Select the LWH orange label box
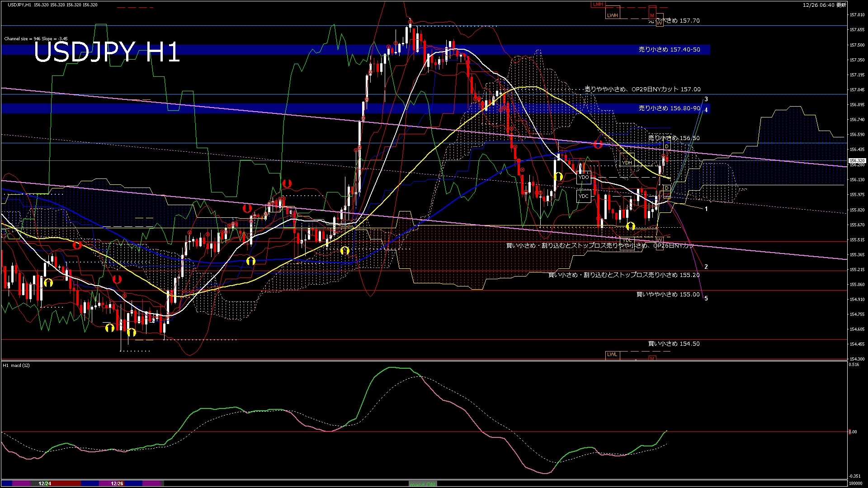The width and height of the screenshot is (868, 488). [x=612, y=15]
